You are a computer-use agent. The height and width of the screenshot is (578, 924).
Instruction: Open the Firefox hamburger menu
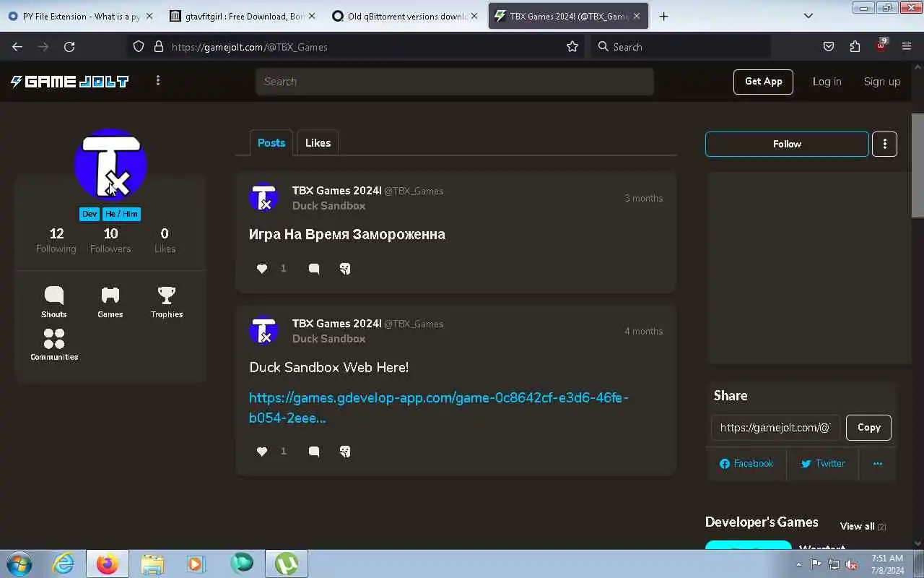907,46
